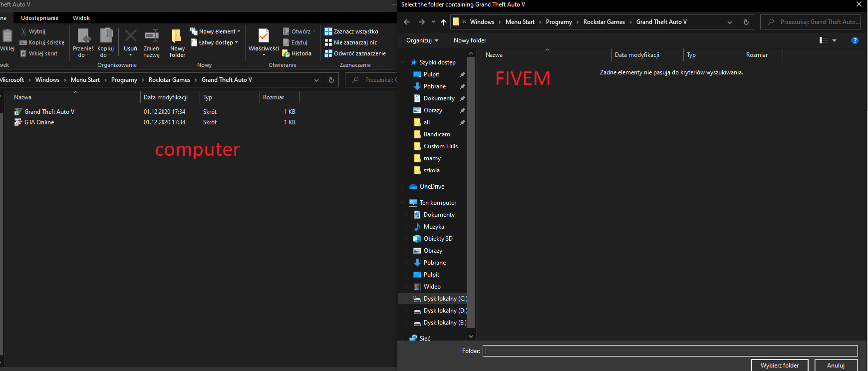Click Rockstar Games in Explorer breadcrumb path
The height and width of the screenshot is (371, 868).
[169, 80]
